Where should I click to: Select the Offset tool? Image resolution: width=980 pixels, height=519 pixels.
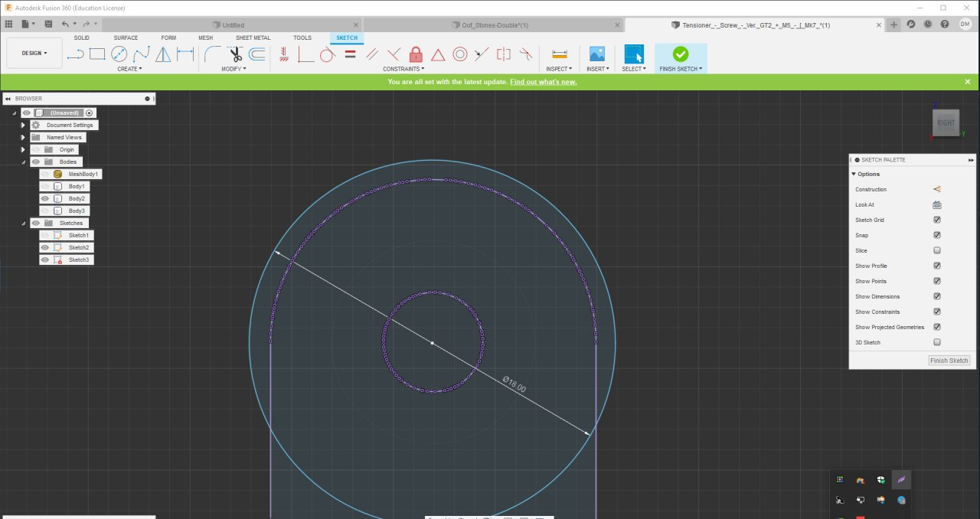[257, 54]
